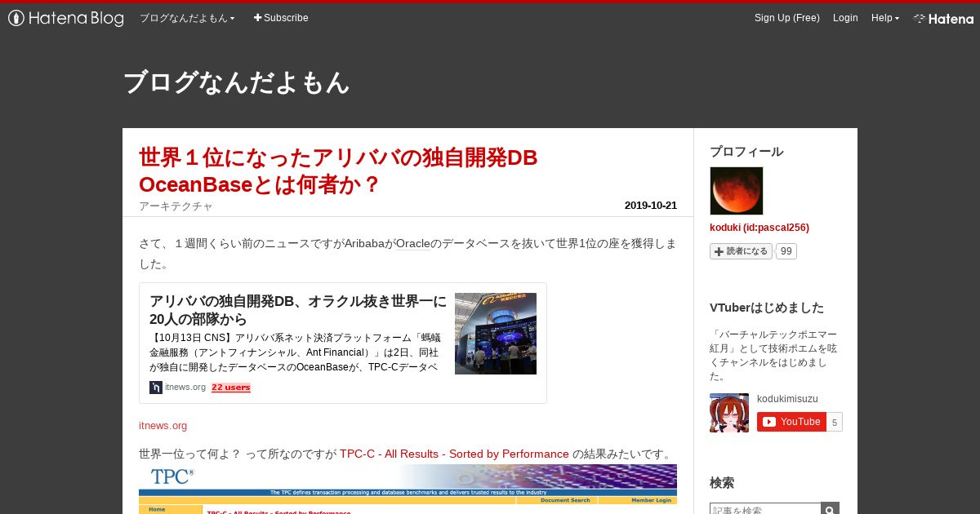View the embedded news card thumbnail photo
Viewport: 980px width, 514px height.
coord(496,334)
